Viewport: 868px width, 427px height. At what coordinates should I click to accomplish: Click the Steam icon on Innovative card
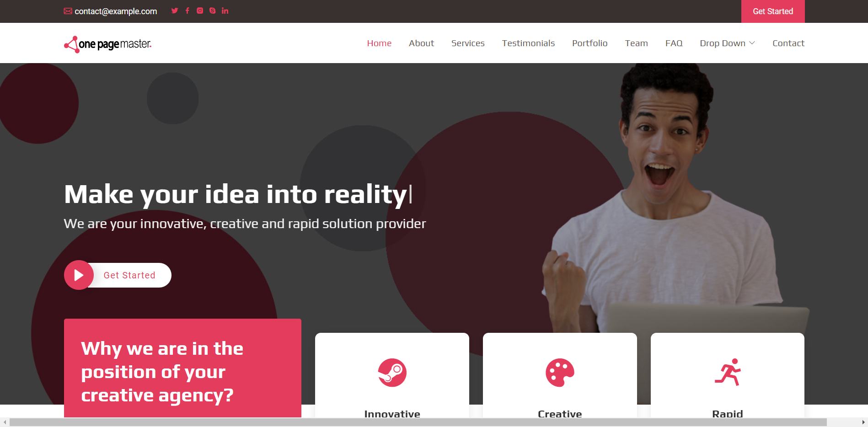[392, 373]
